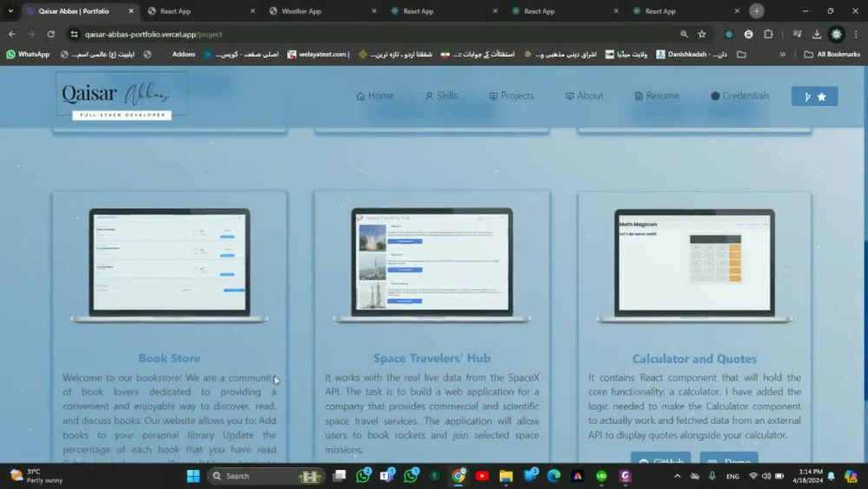Open the Chrome three-dot menu

(856, 35)
